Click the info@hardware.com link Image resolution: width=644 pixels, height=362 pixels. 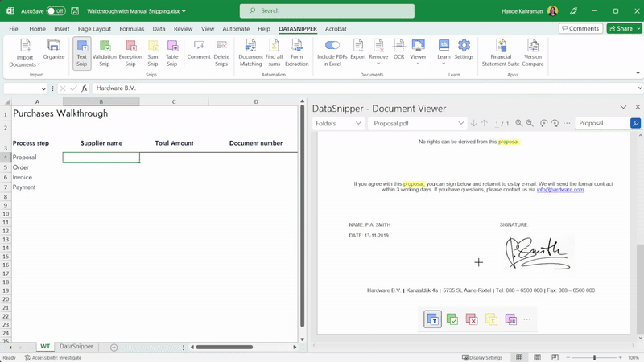[x=560, y=190]
